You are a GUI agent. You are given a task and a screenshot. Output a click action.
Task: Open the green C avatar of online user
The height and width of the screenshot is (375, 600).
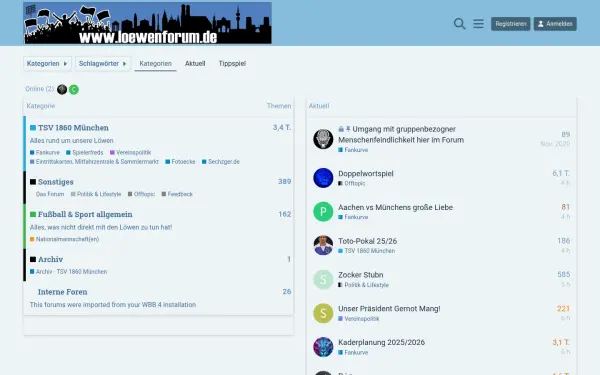pyautogui.click(x=74, y=90)
